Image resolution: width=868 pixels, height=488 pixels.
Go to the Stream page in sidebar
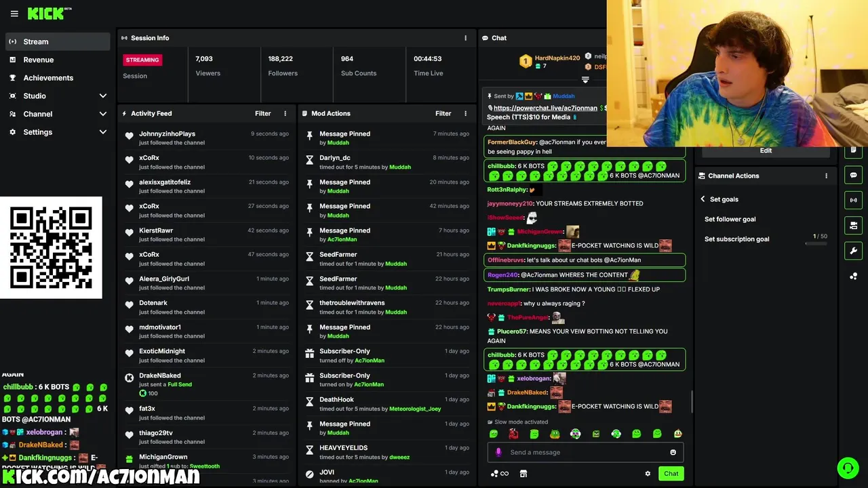click(58, 41)
